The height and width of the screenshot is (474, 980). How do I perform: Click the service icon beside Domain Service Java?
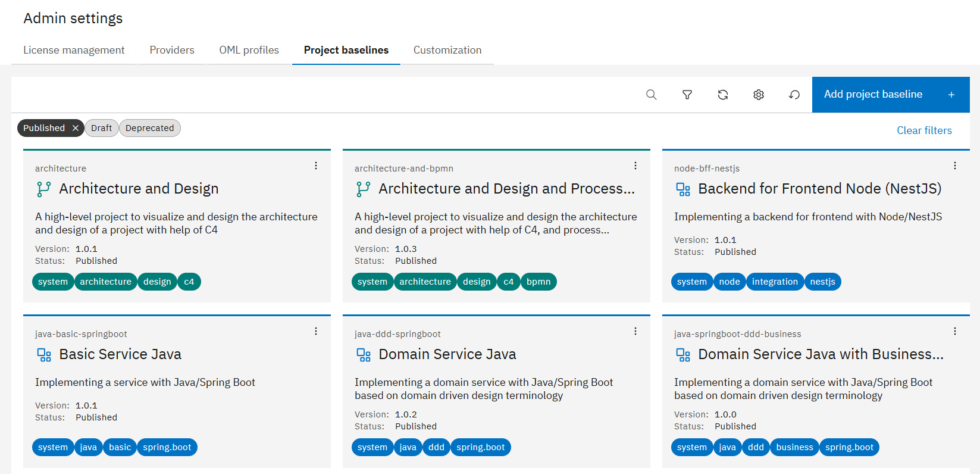[x=364, y=355]
